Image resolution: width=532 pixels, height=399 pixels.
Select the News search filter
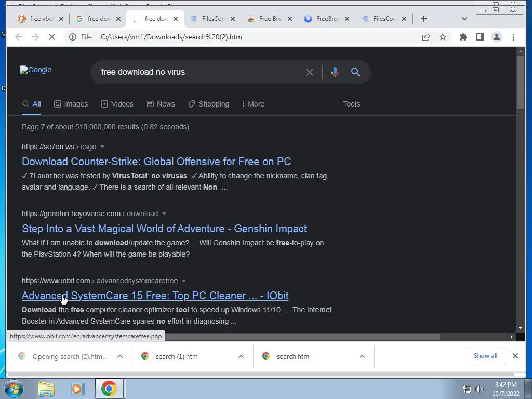pos(161,104)
